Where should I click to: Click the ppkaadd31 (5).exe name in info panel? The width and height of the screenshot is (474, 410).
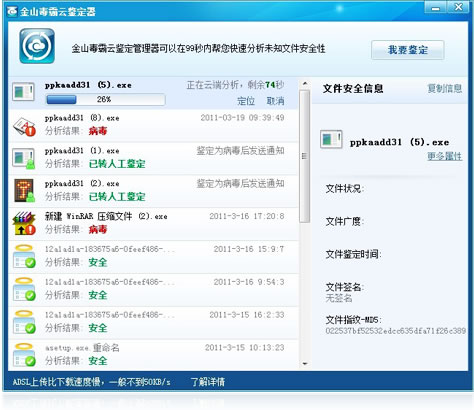pyautogui.click(x=399, y=142)
